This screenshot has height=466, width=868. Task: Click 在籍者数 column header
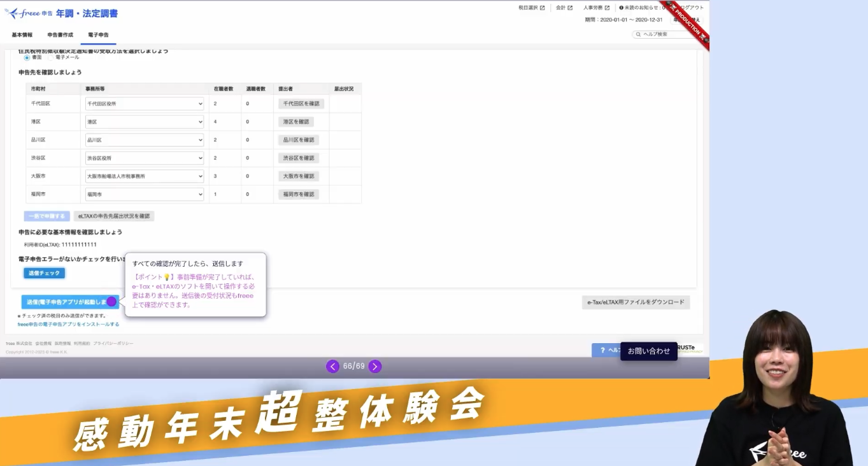224,88
